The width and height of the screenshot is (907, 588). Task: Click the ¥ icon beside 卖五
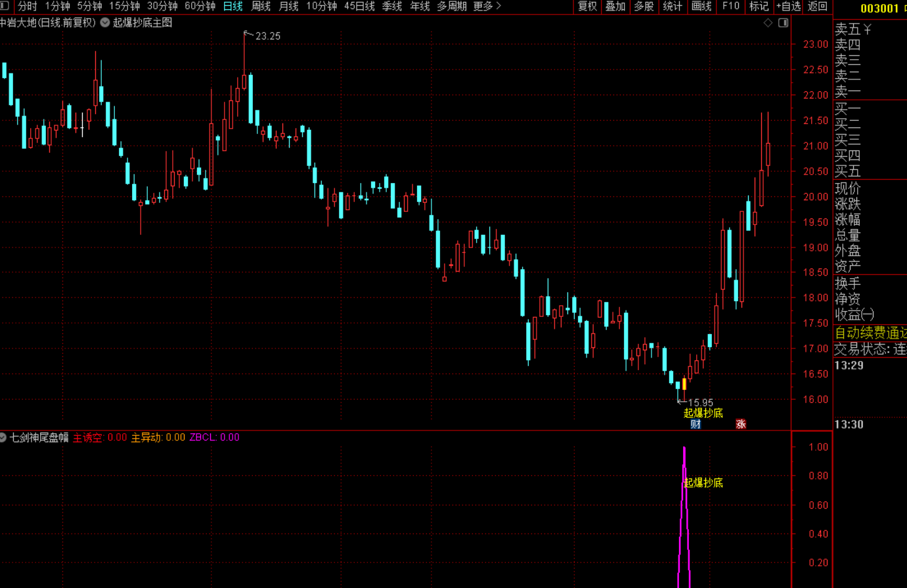(867, 30)
